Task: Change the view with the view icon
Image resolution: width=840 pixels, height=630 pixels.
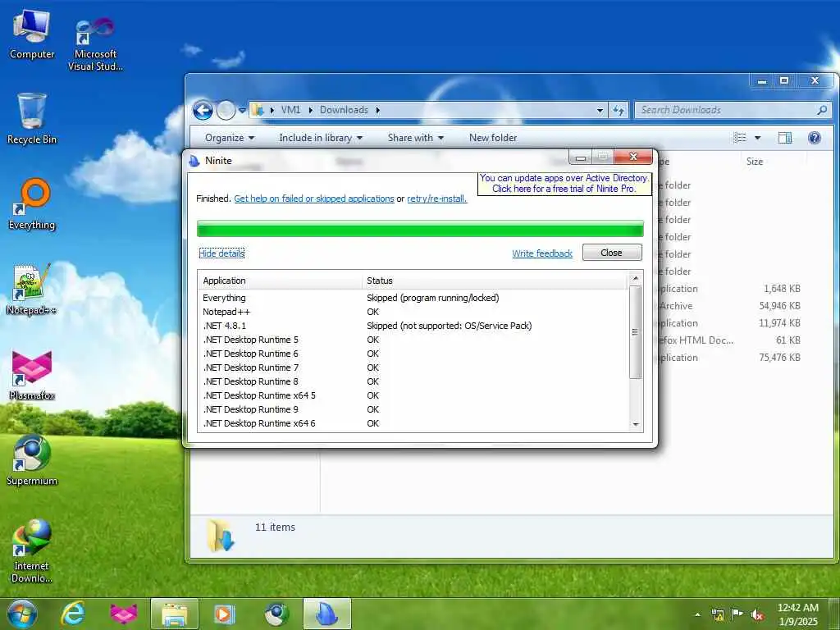Action: coord(740,138)
